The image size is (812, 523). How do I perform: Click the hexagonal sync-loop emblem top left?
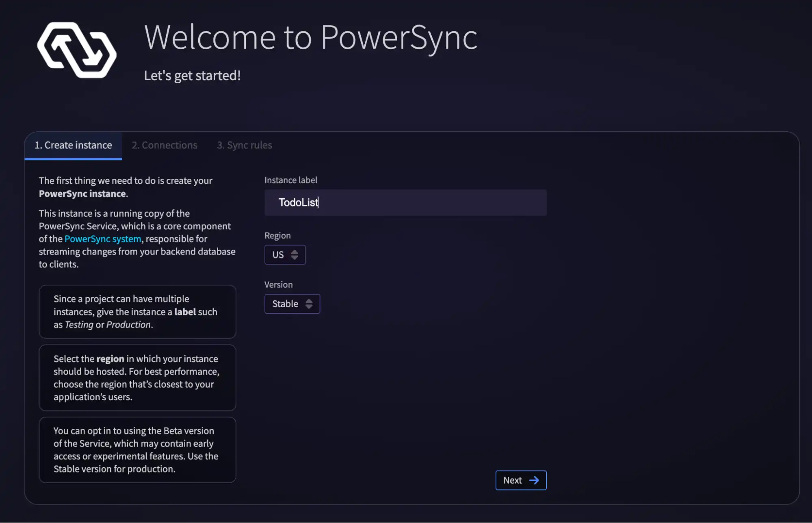coord(76,51)
